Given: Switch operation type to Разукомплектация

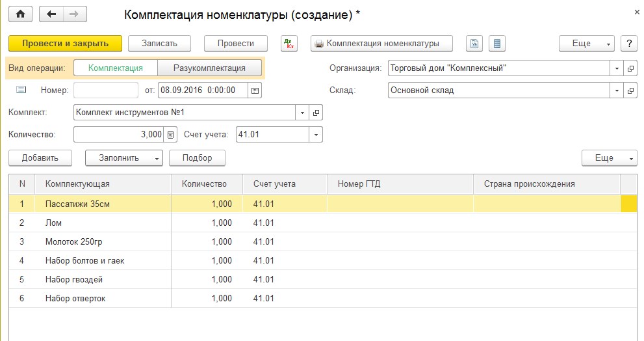Looking at the screenshot, I should coord(209,68).
